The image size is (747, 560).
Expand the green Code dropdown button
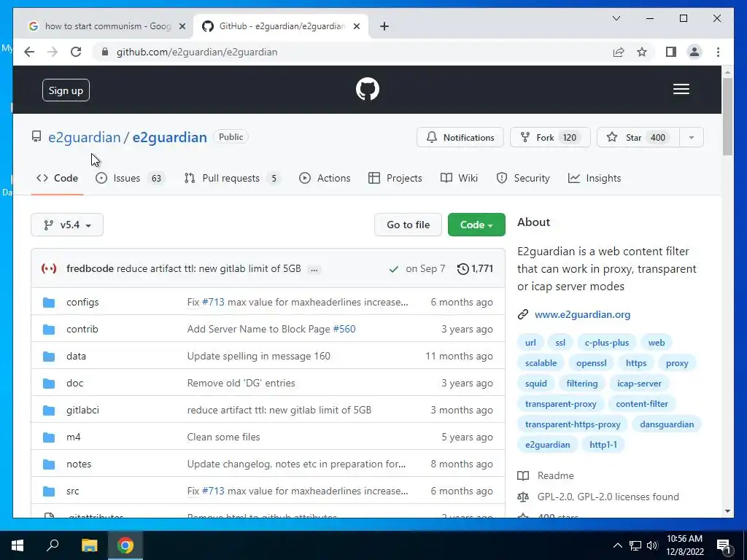tap(476, 225)
